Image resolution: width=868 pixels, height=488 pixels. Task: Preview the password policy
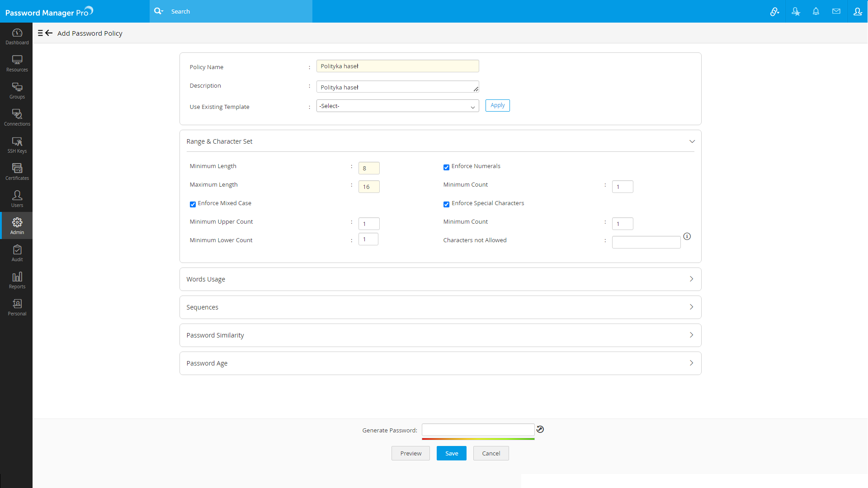[410, 453]
